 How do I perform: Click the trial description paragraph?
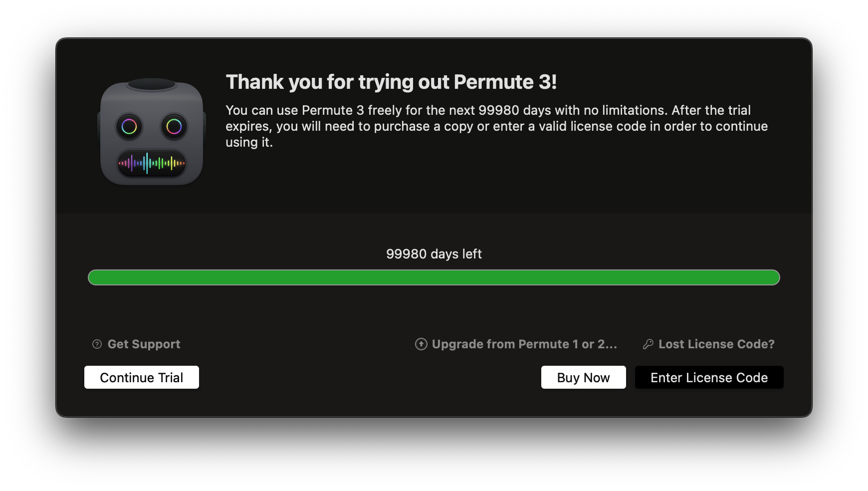[496, 126]
